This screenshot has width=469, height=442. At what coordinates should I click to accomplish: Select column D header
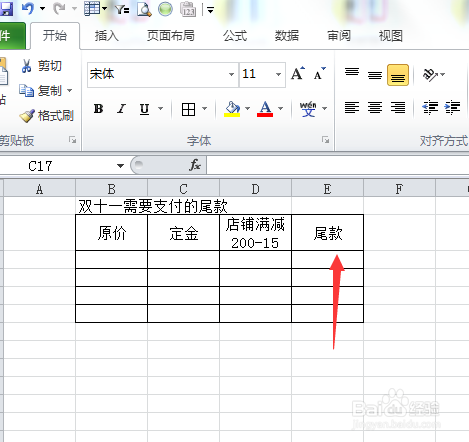click(255, 189)
